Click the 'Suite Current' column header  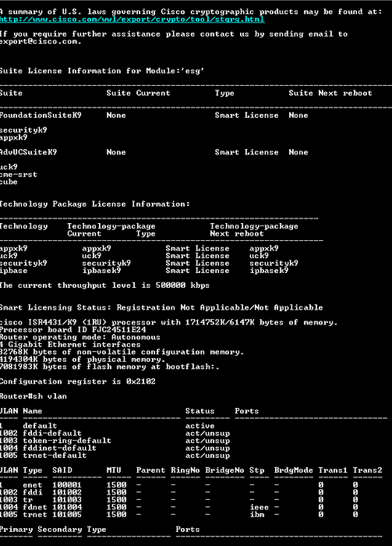tap(139, 93)
